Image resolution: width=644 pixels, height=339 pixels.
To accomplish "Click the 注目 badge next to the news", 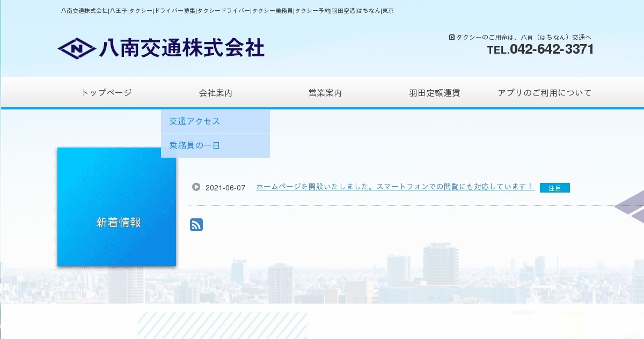I will (555, 188).
